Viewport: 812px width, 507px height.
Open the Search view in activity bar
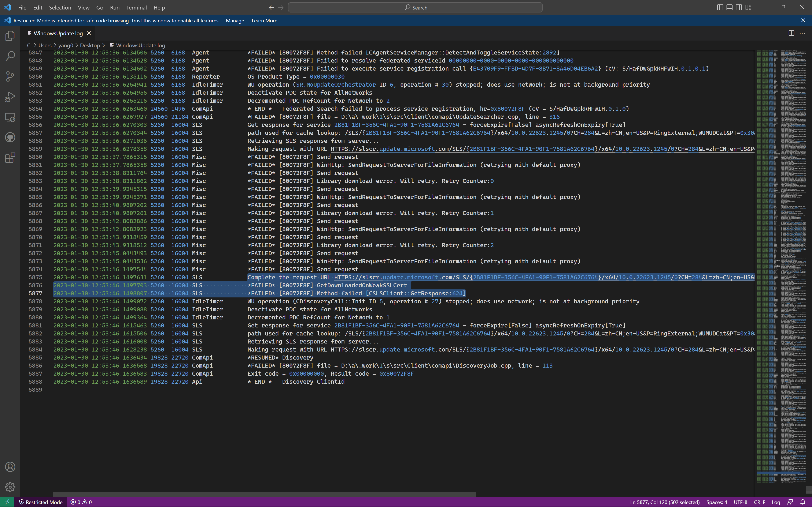[x=10, y=56]
